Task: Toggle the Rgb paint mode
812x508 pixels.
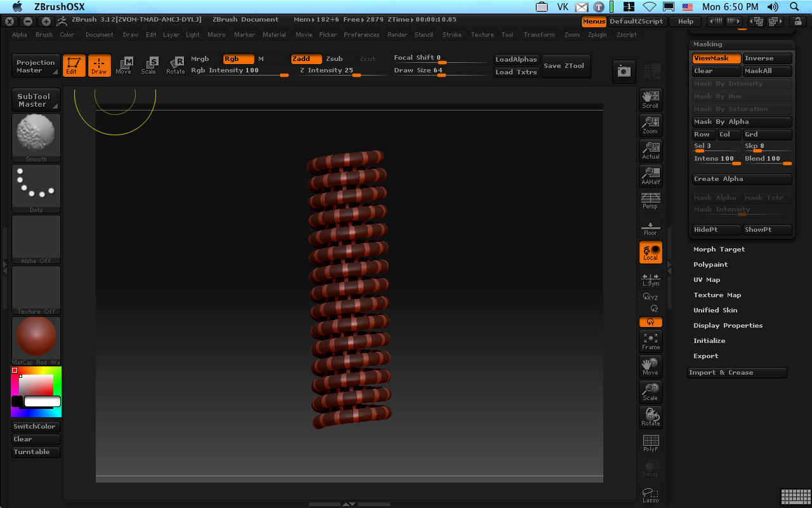Action: 238,59
